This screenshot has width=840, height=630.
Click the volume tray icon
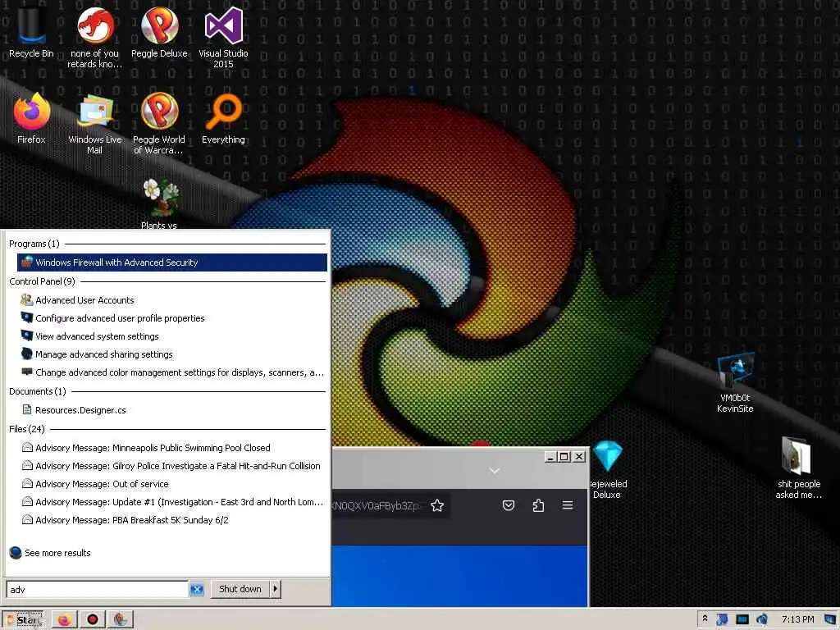tap(762, 619)
